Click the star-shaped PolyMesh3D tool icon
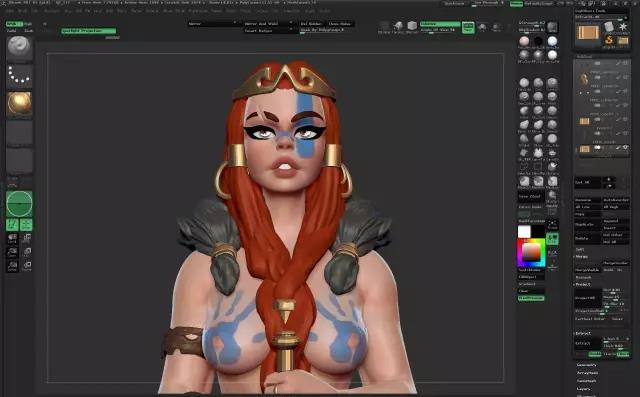This screenshot has height=397, width=640. (622, 27)
